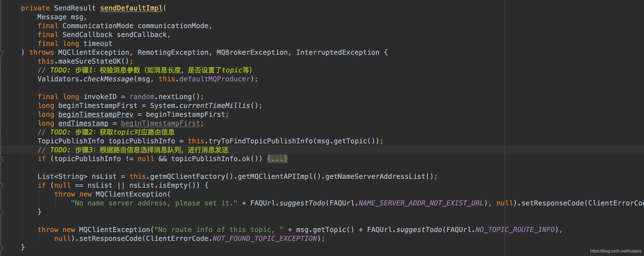The width and height of the screenshot is (644, 256).
Task: Click the NOT_FOUND_TOPIC_EXCEPTION constant
Action: [265, 239]
